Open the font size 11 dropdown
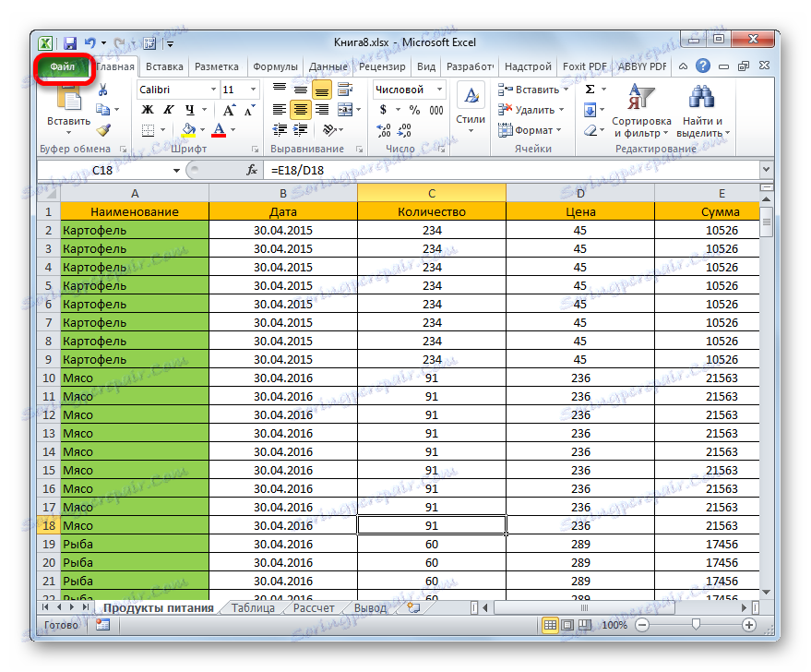Image resolution: width=811 pixels, height=672 pixels. [253, 90]
